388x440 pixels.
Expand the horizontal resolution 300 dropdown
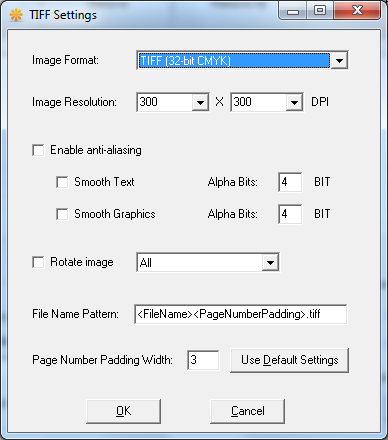200,102
